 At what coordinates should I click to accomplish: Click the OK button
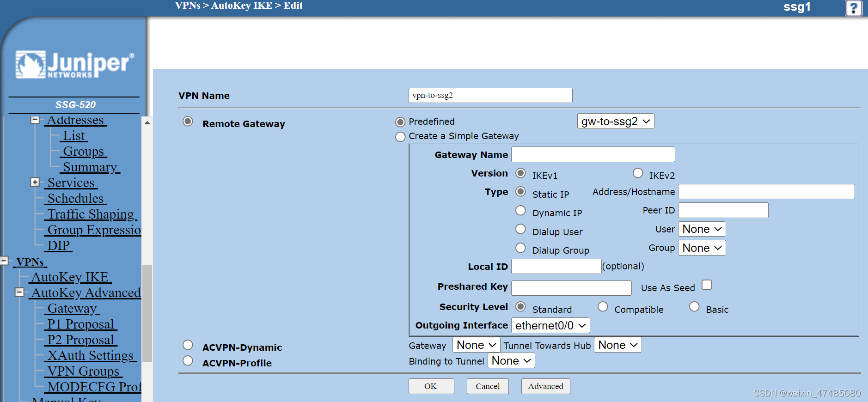[431, 386]
